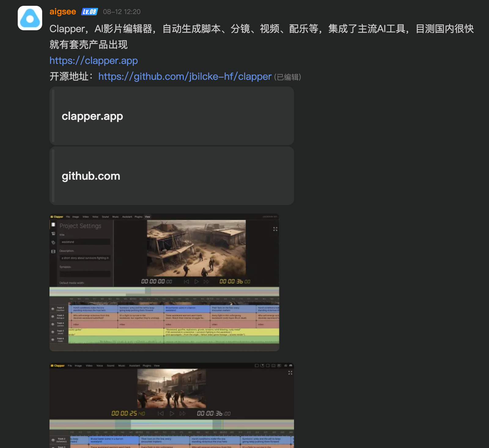Toggle Track 6 eye icon in the Project Settings screenshot
This screenshot has height=448, width=489.
tap(53, 340)
